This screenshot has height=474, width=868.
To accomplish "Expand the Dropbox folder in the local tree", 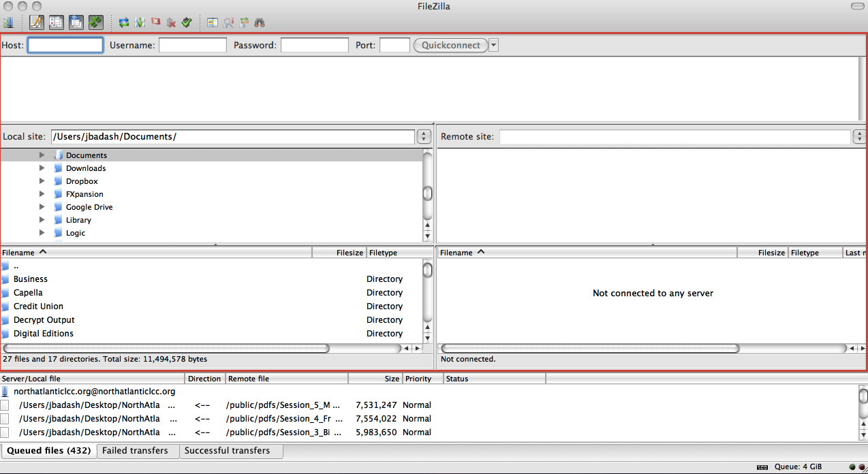I will 42,181.
